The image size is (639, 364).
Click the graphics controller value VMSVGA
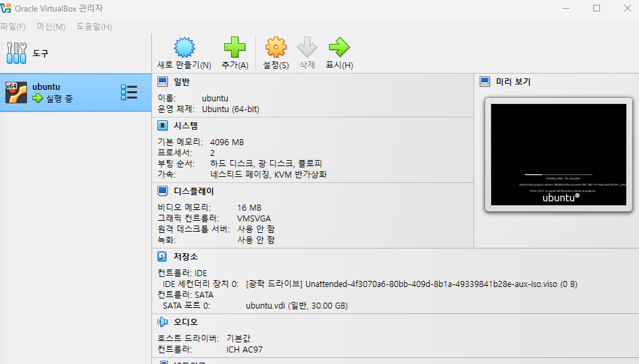tap(254, 219)
